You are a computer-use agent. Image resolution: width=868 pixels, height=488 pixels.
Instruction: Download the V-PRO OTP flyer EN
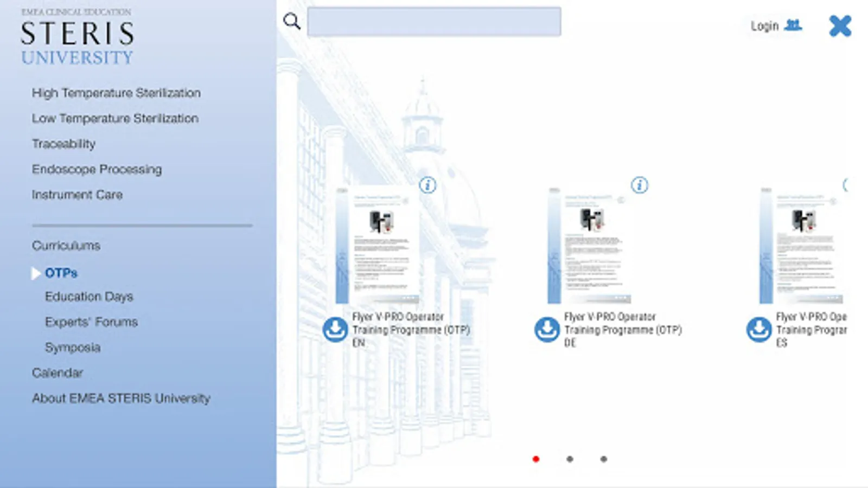pos(335,329)
